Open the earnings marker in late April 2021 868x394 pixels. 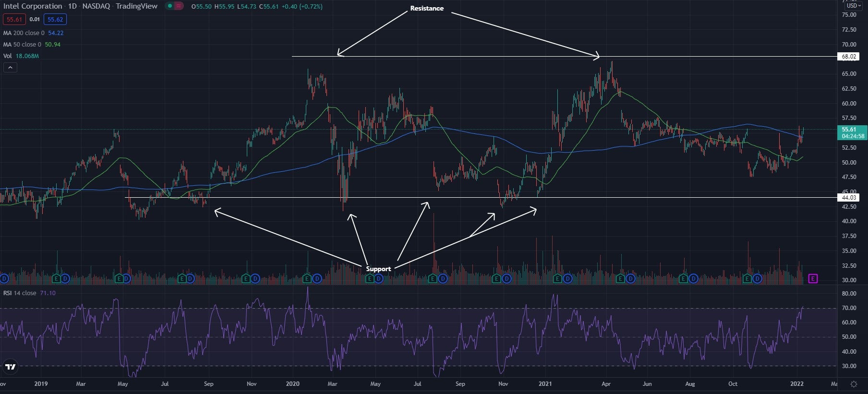(x=620, y=278)
